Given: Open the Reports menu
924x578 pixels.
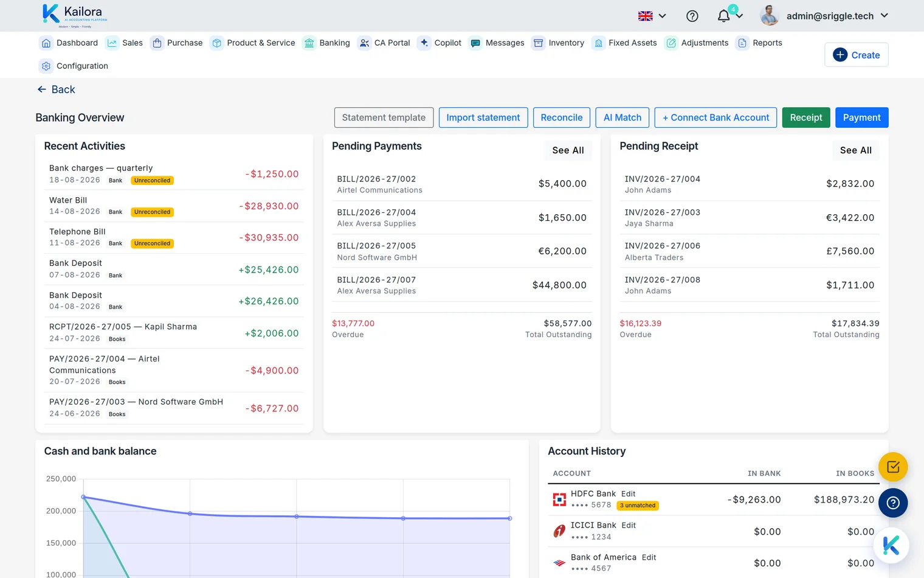Looking at the screenshot, I should pos(759,43).
